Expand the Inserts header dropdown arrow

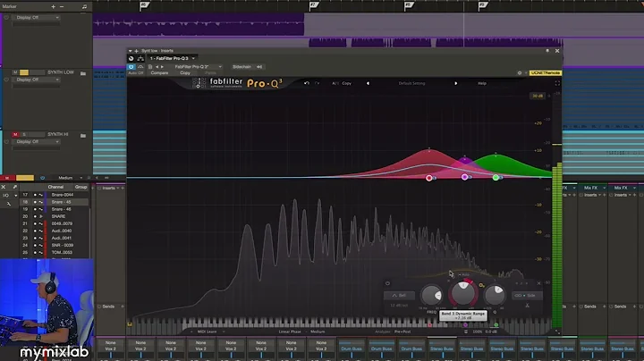[118, 188]
